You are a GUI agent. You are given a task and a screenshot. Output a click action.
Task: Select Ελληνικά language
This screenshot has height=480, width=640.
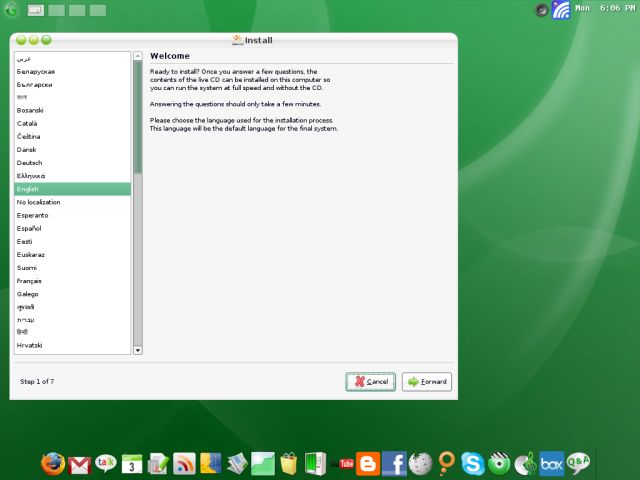coord(73,176)
